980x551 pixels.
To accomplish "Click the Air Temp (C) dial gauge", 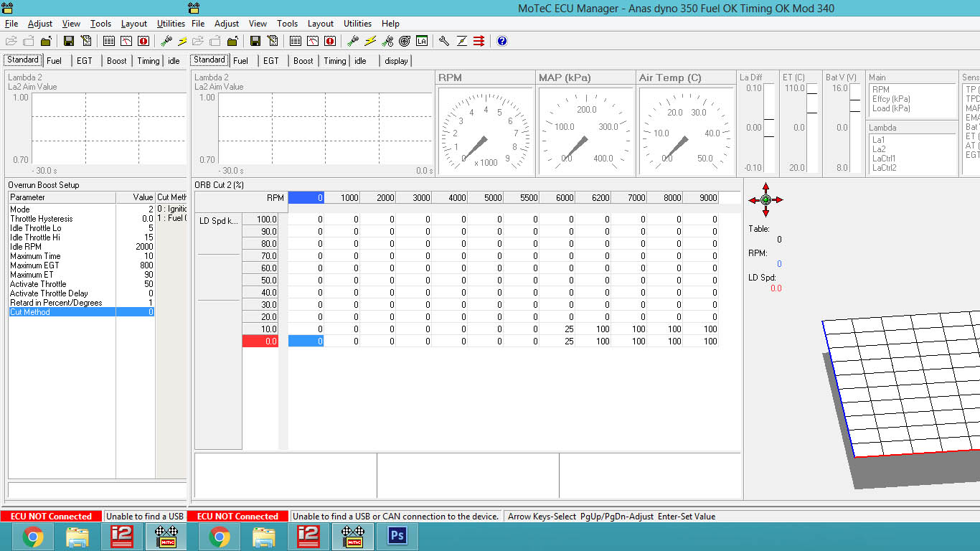I will (686, 131).
